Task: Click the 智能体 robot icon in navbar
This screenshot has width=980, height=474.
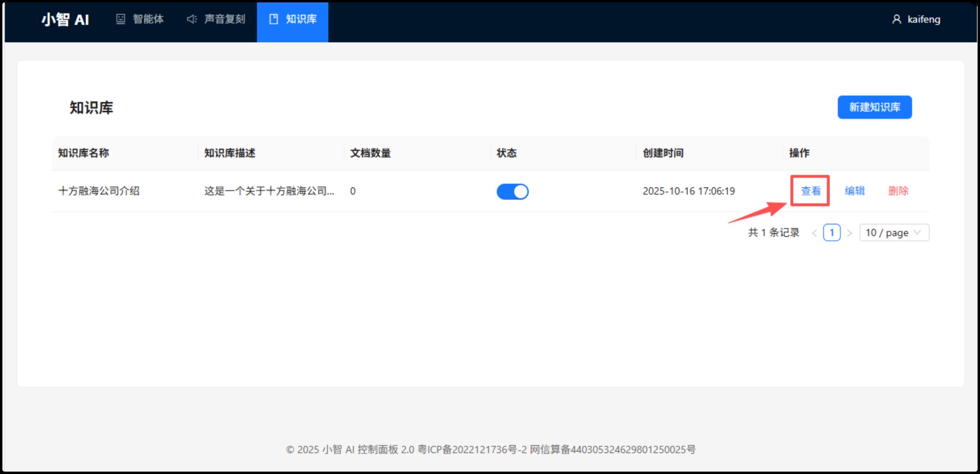Action: [121, 19]
